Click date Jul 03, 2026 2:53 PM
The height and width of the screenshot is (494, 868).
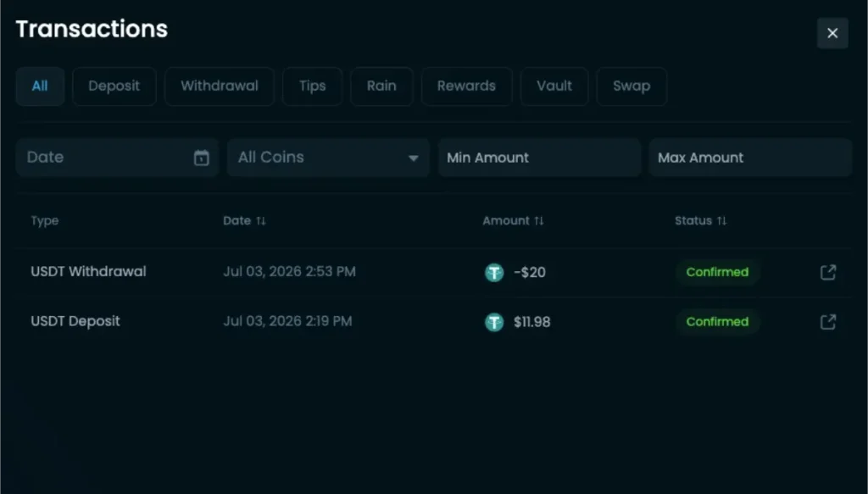pyautogui.click(x=290, y=272)
